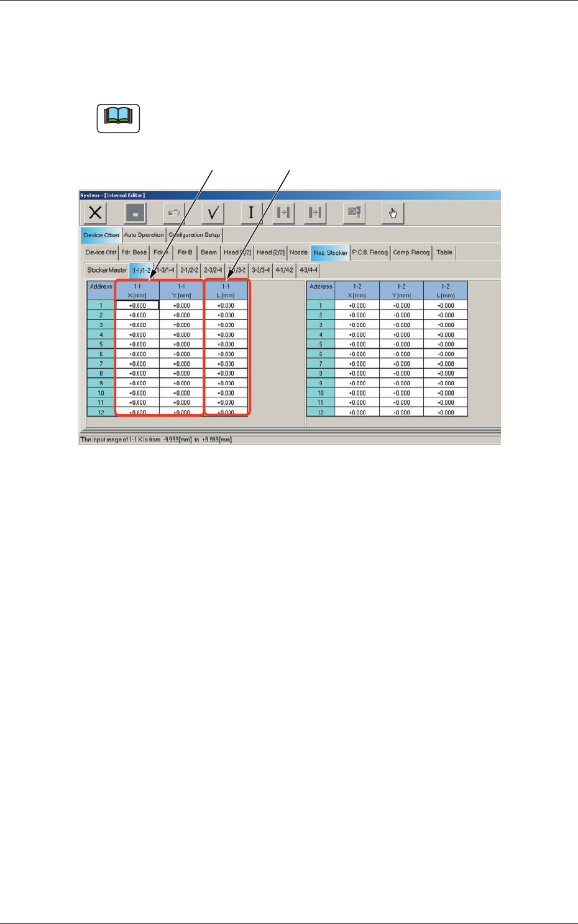This screenshot has width=578, height=924.
Task: Click the 1-1 X cell for address 1
Action: 137,305
